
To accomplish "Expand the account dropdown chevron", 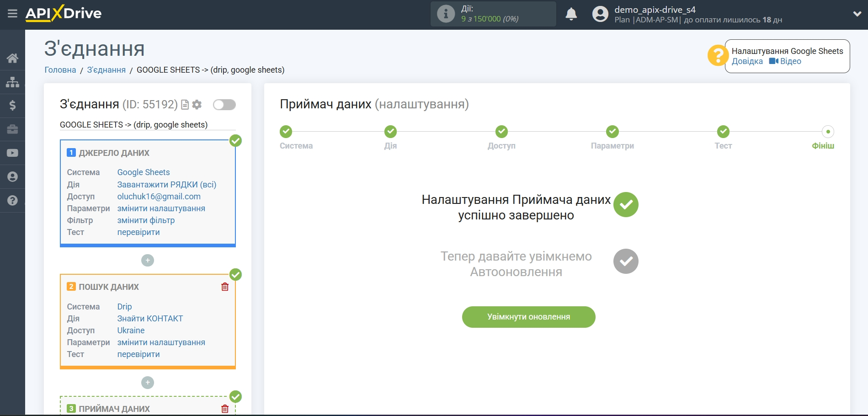I will 857,14.
